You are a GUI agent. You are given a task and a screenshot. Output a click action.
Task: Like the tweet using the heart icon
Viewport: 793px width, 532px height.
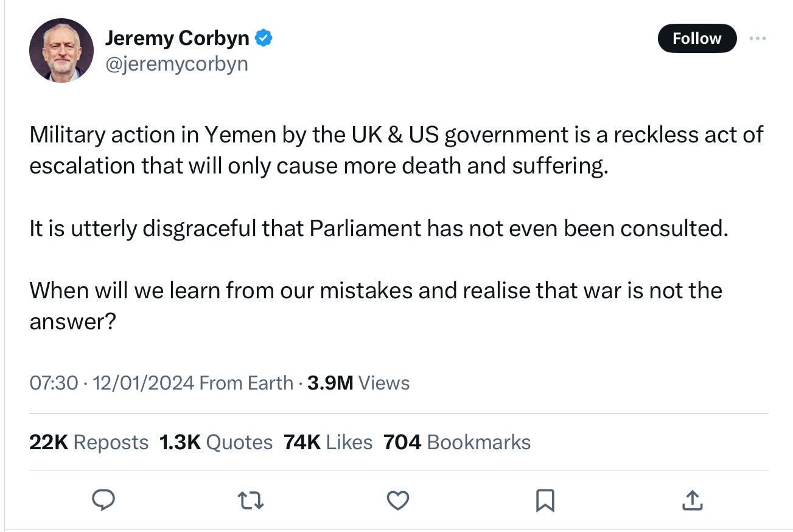tap(398, 500)
